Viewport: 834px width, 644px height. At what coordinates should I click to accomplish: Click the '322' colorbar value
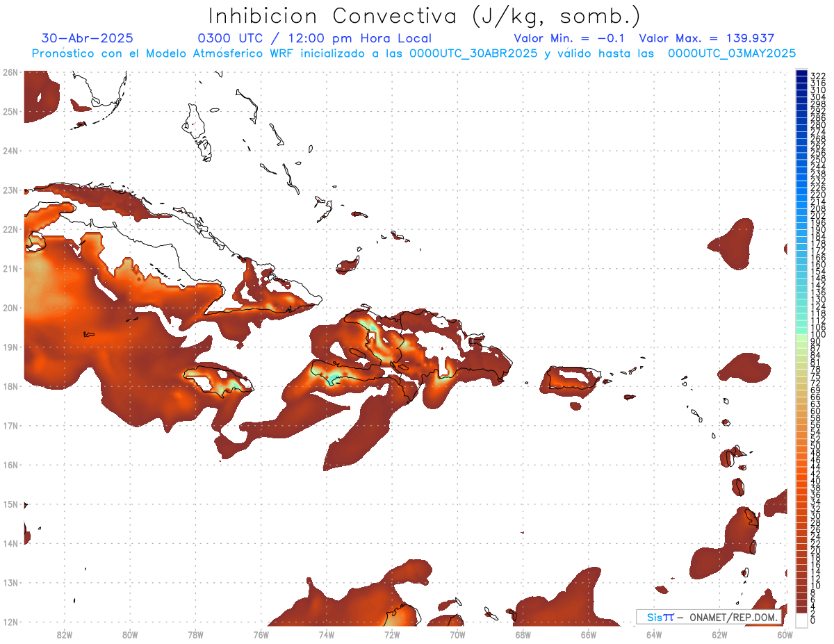[818, 76]
